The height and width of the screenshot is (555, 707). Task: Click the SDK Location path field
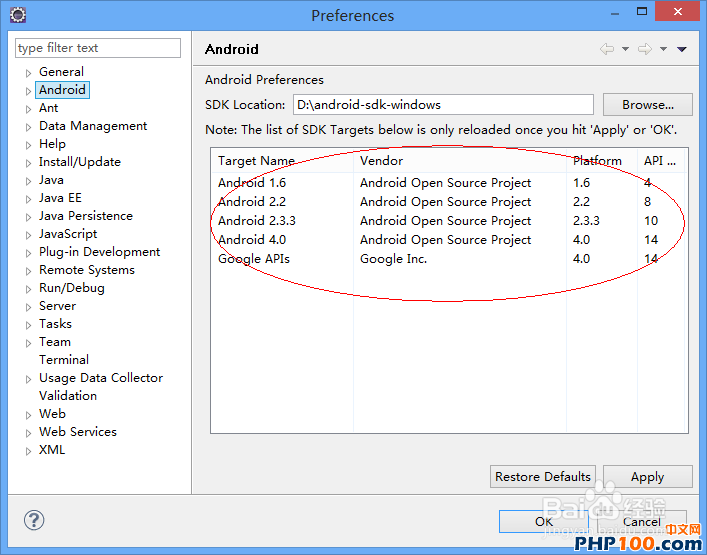pos(443,105)
